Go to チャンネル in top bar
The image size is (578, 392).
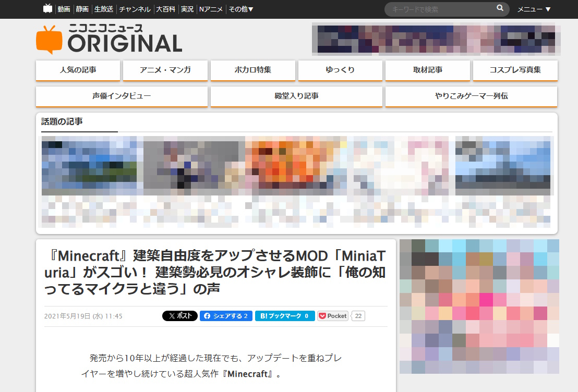point(135,9)
